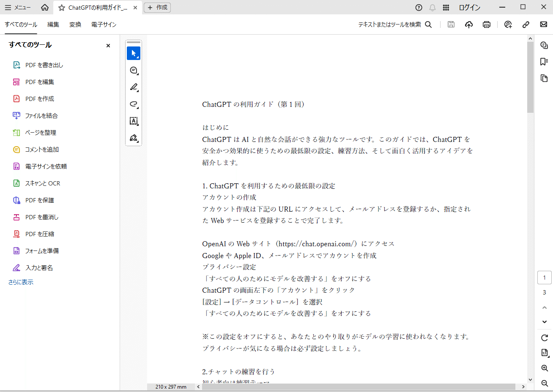Open the 変換 menu tab

pos(75,24)
